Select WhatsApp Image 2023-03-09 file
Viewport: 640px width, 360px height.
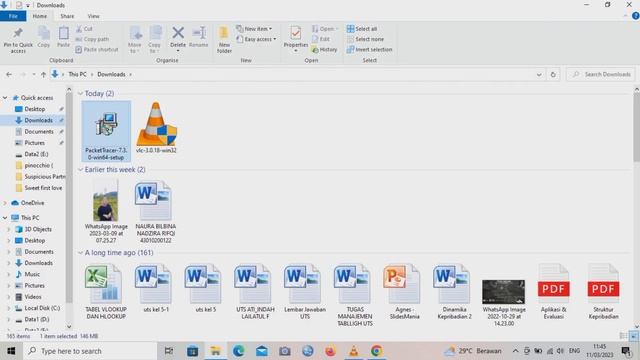pos(106,211)
